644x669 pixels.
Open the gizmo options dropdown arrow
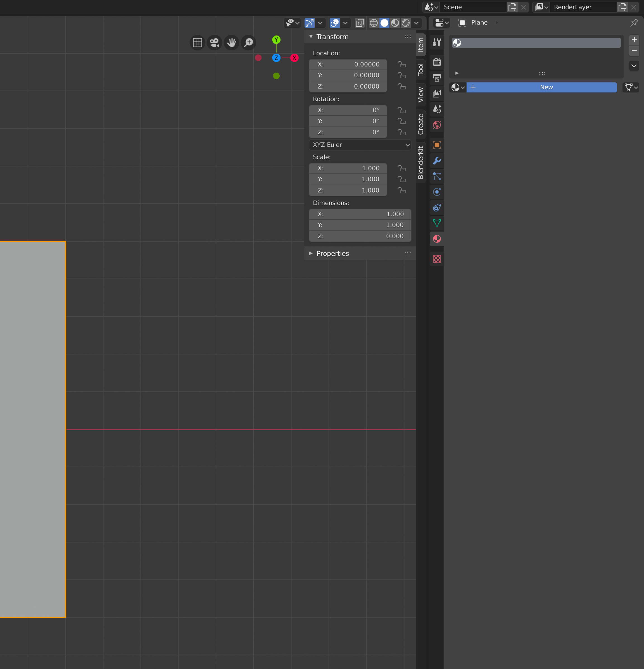[x=320, y=23]
